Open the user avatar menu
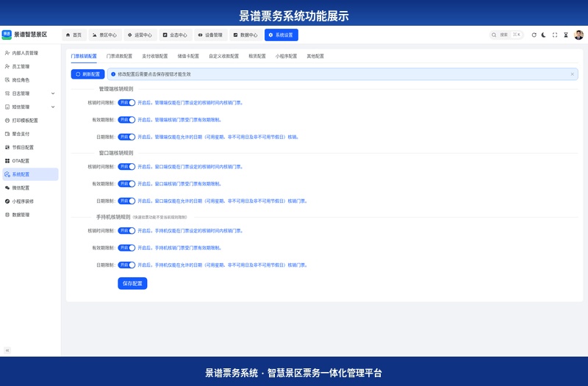Image resolution: width=588 pixels, height=386 pixels. coord(578,35)
